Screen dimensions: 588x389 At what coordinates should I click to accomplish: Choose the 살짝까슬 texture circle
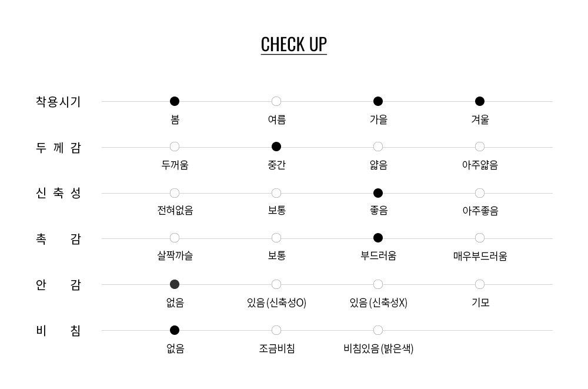coord(175,238)
